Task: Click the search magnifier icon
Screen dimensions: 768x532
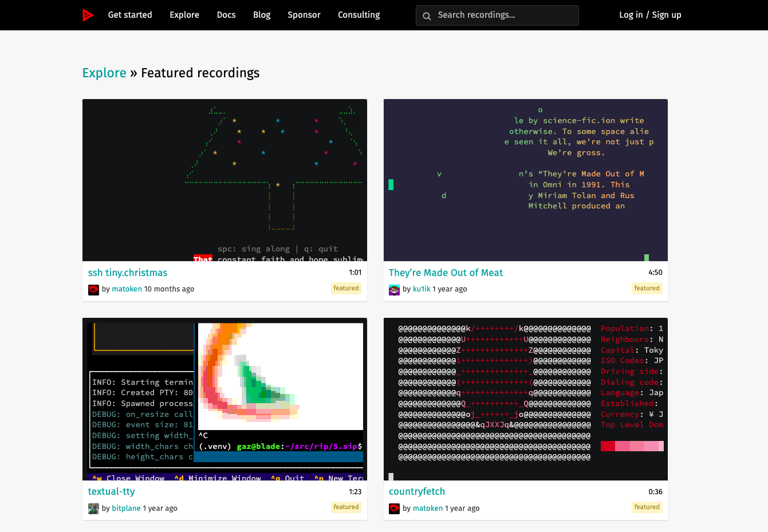Action: point(427,16)
